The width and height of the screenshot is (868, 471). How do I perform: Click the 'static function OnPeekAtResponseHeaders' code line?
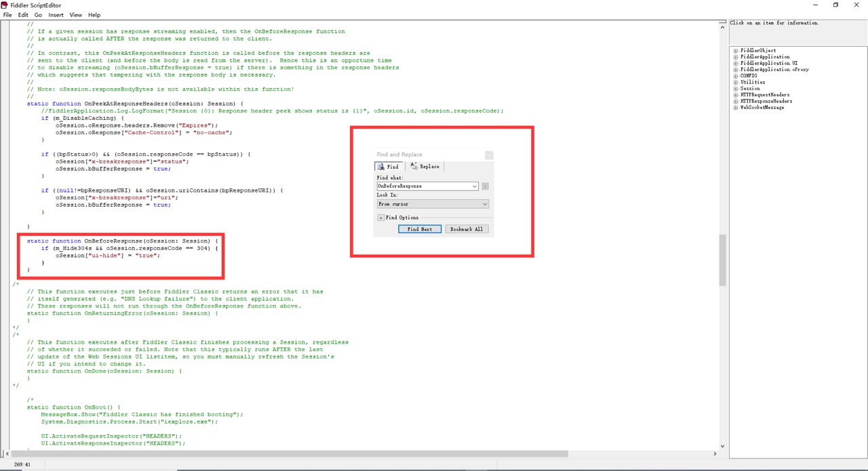pos(135,104)
